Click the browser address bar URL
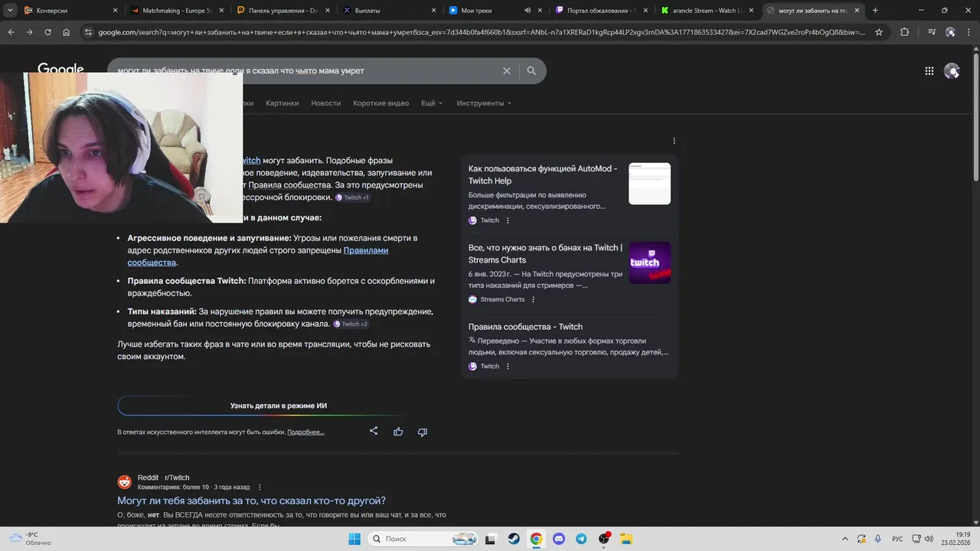The width and height of the screenshot is (980, 551). 482,32
